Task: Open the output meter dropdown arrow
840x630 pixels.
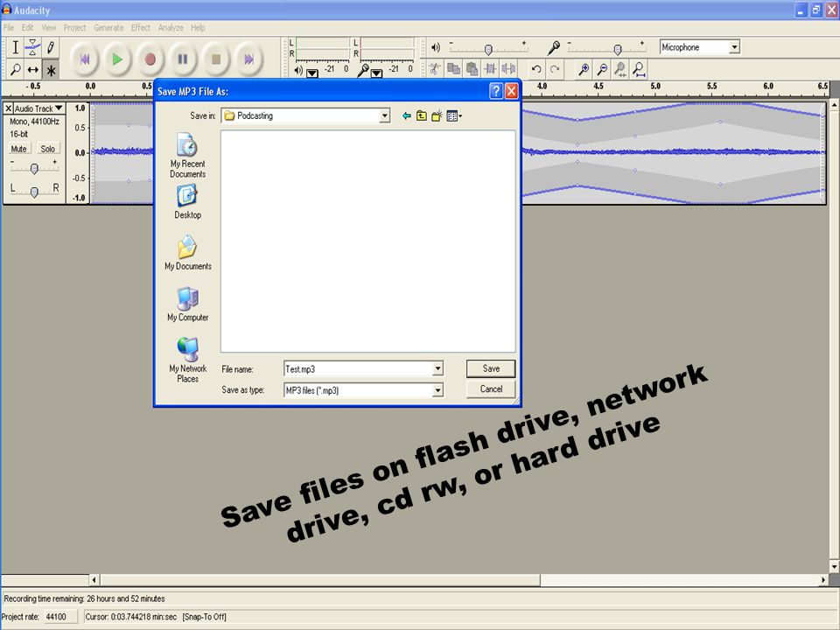Action: pos(312,73)
